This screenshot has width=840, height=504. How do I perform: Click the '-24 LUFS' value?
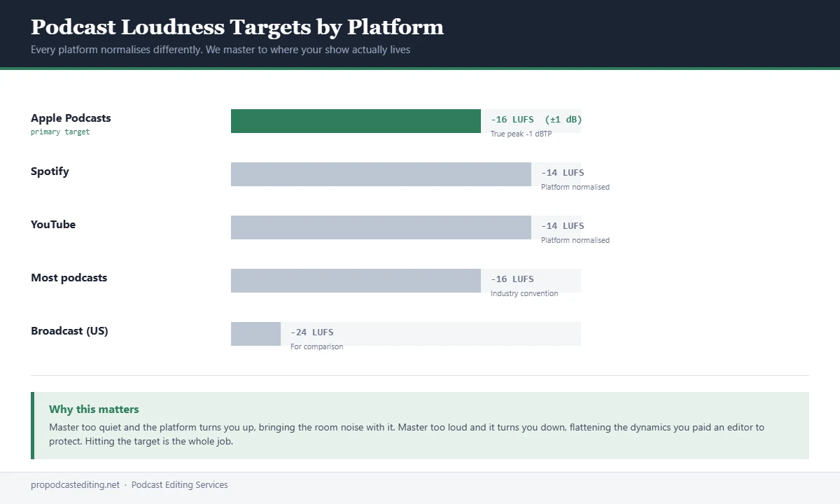coord(312,332)
